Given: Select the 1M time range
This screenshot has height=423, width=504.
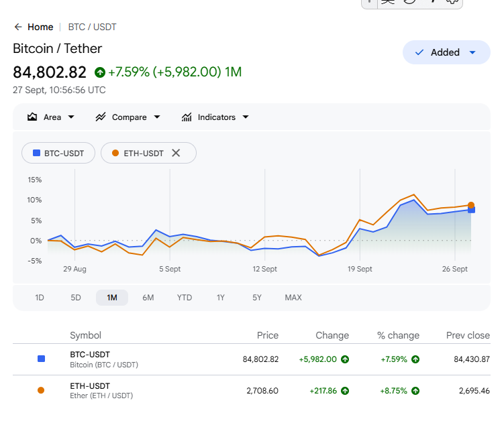Looking at the screenshot, I should (x=112, y=298).
